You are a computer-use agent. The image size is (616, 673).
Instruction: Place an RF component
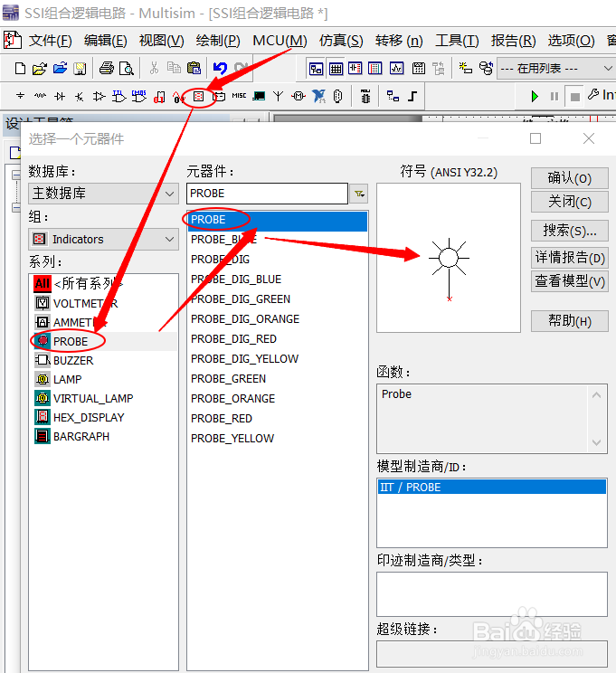pos(279,96)
